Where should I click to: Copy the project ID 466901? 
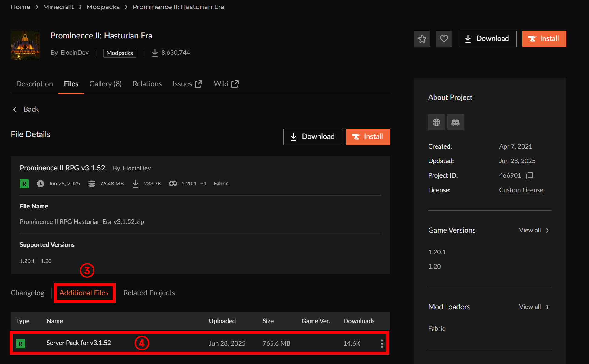[529, 175]
